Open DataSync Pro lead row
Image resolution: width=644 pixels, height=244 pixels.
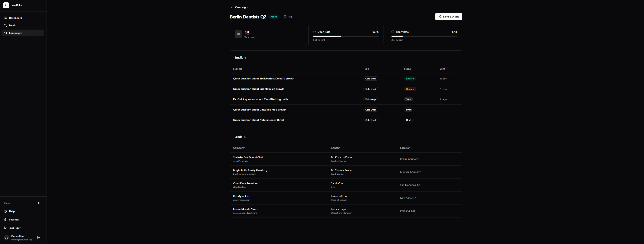(346, 198)
